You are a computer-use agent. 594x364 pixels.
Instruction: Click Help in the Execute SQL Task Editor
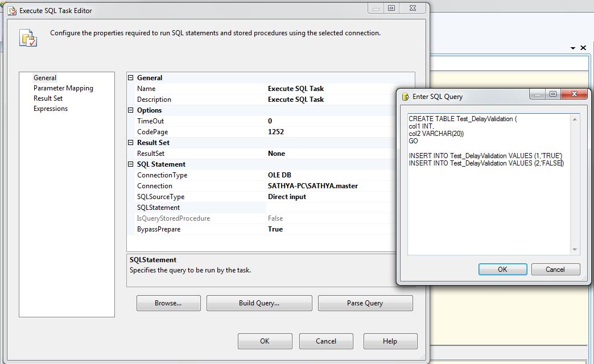390,341
